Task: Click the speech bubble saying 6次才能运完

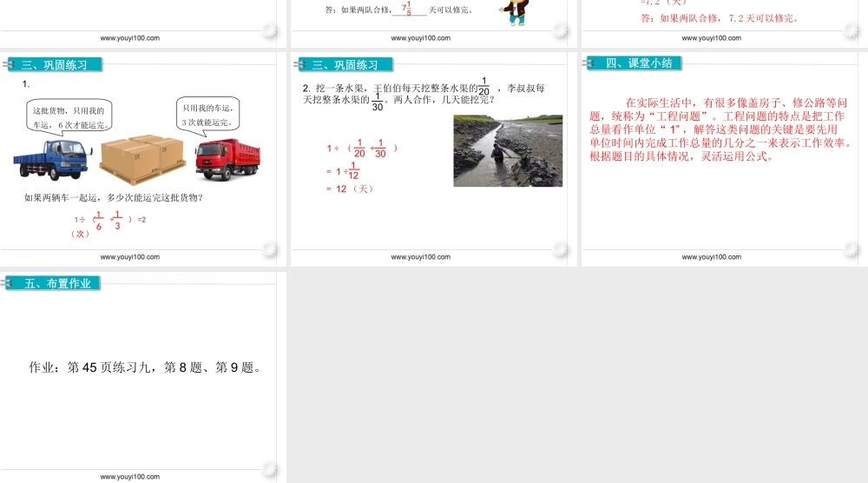Action: 69,117
